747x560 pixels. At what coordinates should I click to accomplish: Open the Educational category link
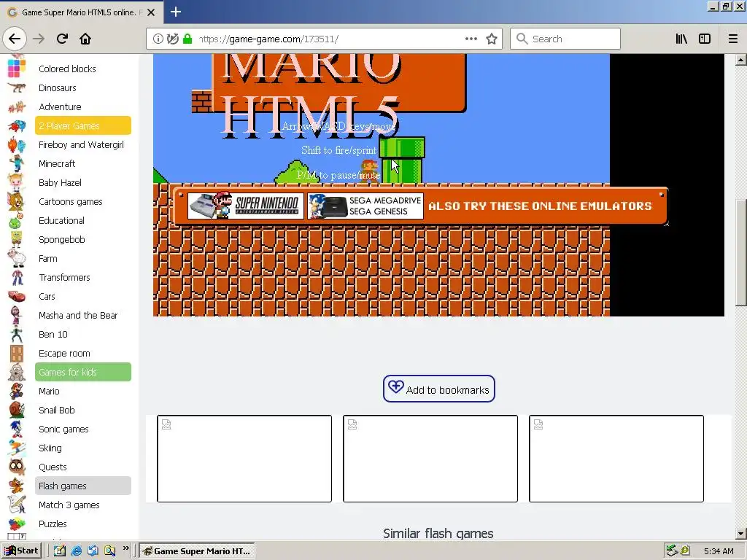61,220
